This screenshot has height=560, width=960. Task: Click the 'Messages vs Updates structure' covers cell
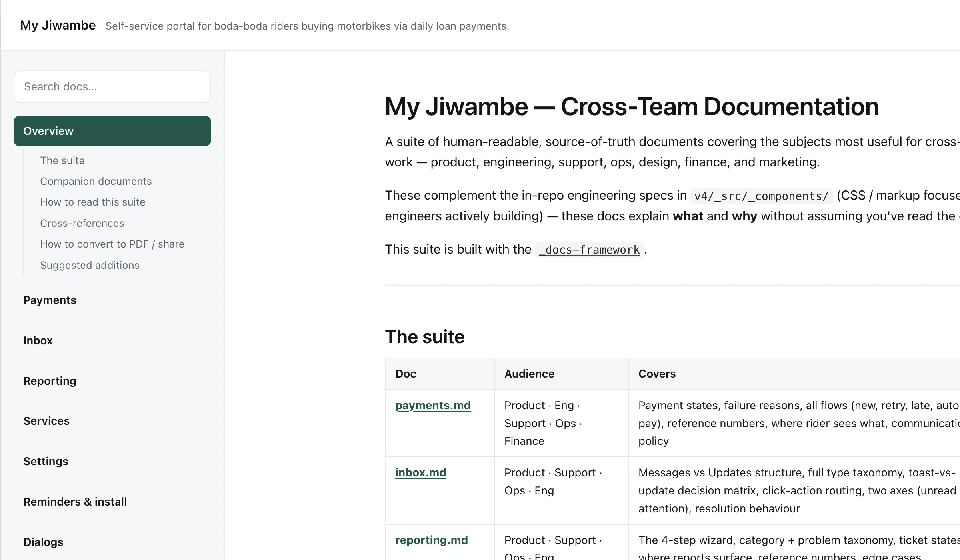[794, 490]
